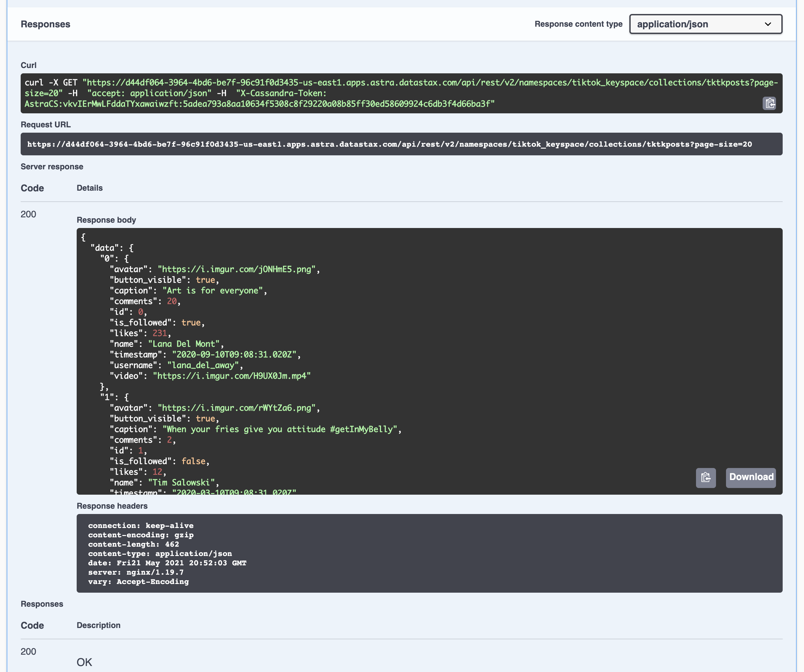Click the Response headers block

[x=429, y=553]
